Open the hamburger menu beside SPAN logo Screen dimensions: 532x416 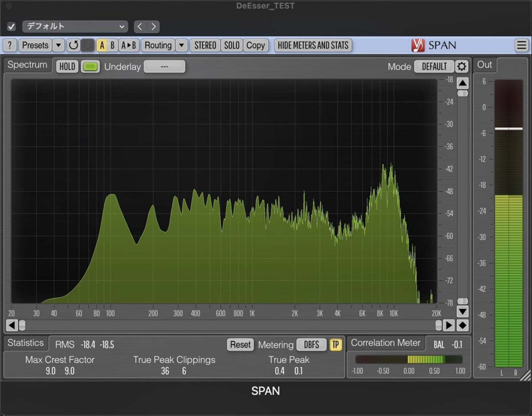coord(521,45)
